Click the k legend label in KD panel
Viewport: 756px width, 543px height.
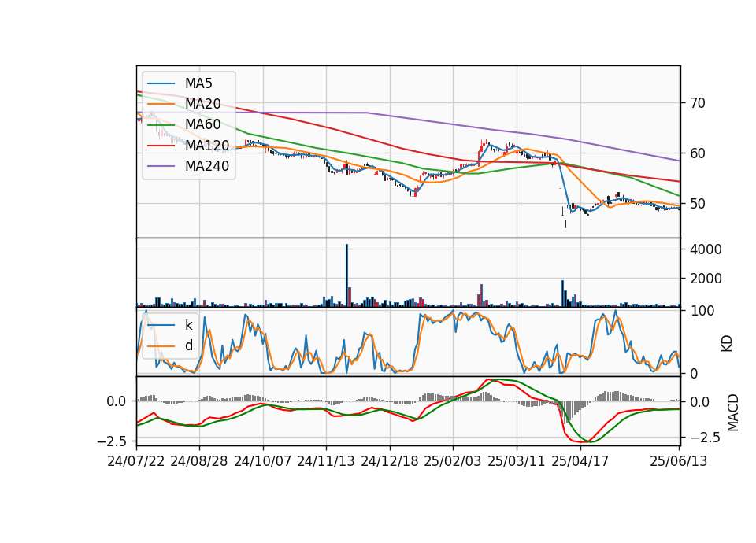click(188, 325)
